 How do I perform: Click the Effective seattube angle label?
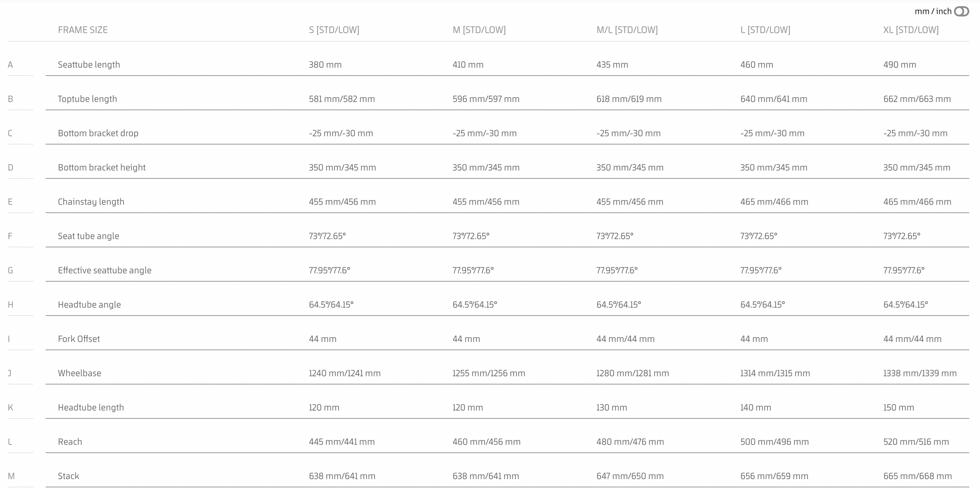(x=105, y=270)
